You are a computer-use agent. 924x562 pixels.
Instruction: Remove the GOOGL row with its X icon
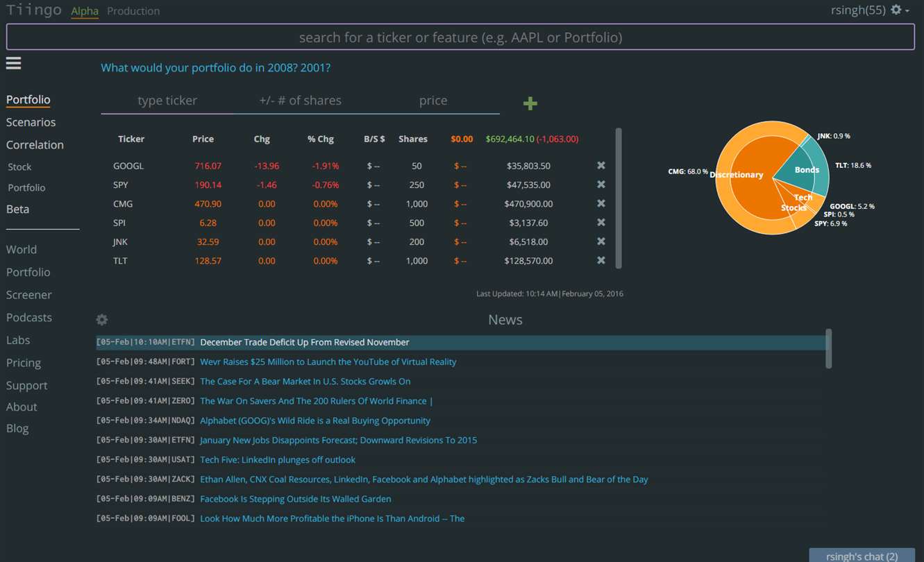pos(601,166)
